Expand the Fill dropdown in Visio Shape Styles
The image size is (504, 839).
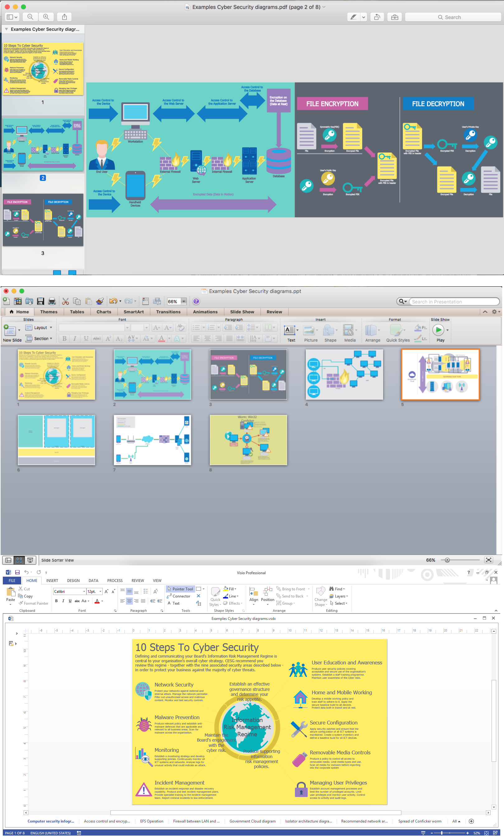pyautogui.click(x=230, y=589)
